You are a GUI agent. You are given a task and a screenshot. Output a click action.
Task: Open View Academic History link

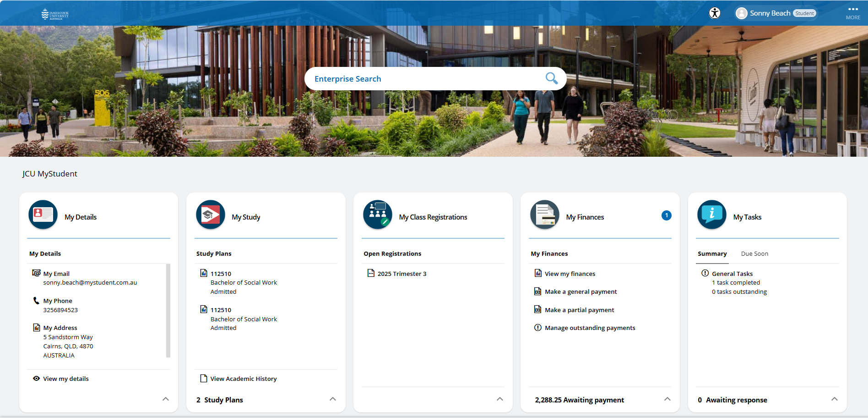pyautogui.click(x=244, y=379)
